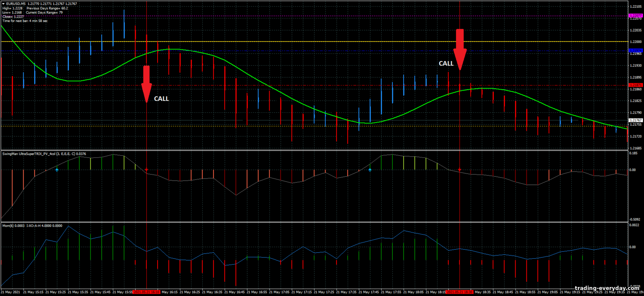
Task: Click small red down-arrow at 18:30 in TRIX panel
Action: click(460, 170)
